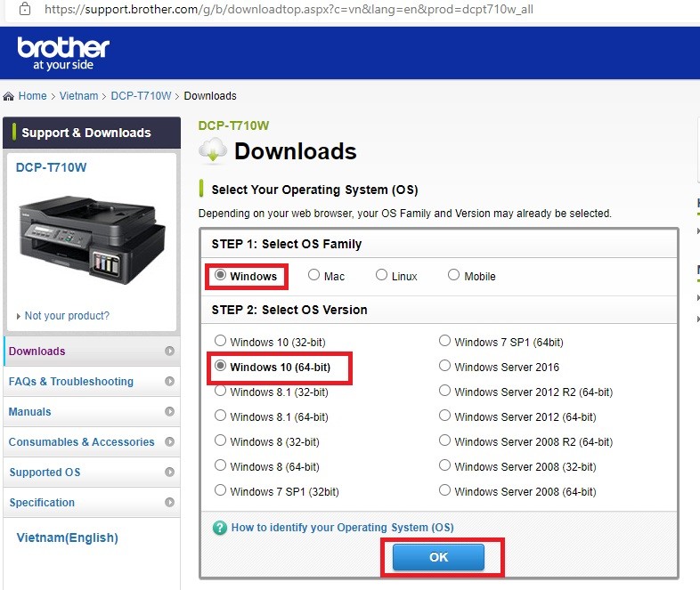
Task: Choose Windows 8 (32-bit)
Action: pyautogui.click(x=220, y=440)
